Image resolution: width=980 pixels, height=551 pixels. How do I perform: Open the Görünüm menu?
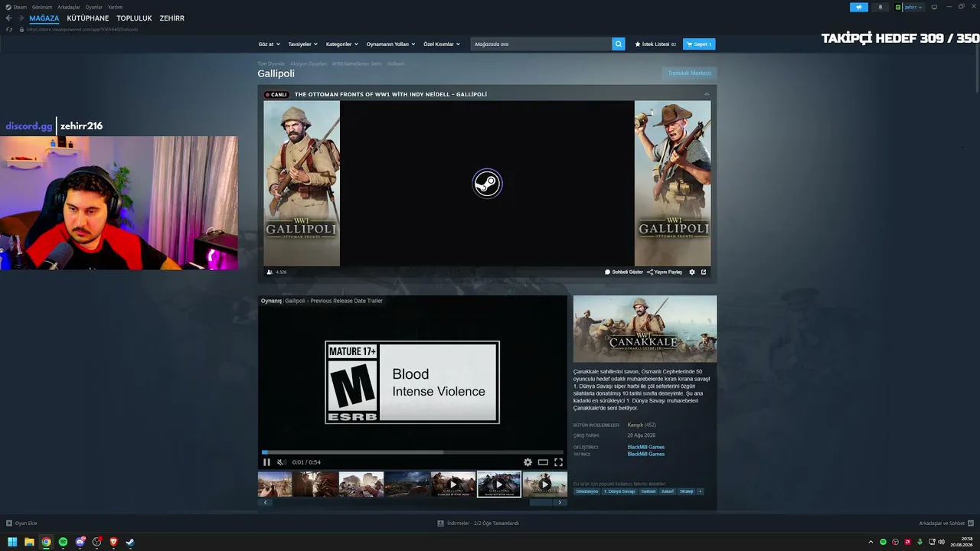pyautogui.click(x=42, y=7)
